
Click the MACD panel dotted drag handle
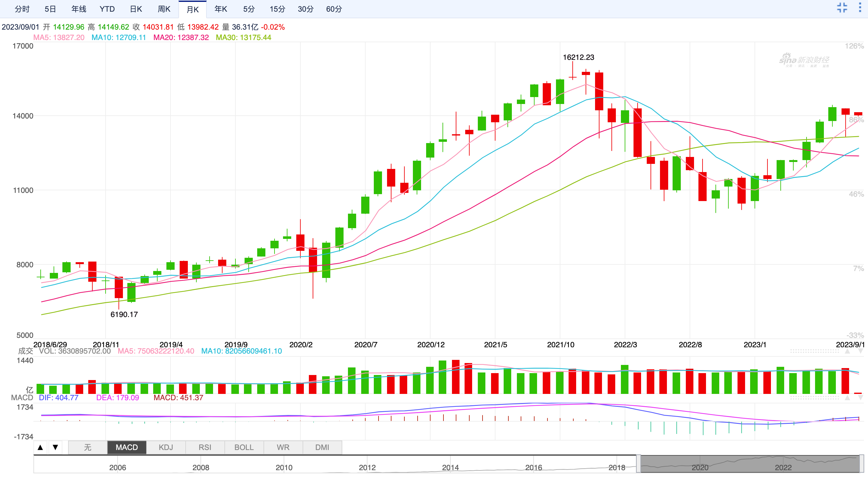coord(814,398)
